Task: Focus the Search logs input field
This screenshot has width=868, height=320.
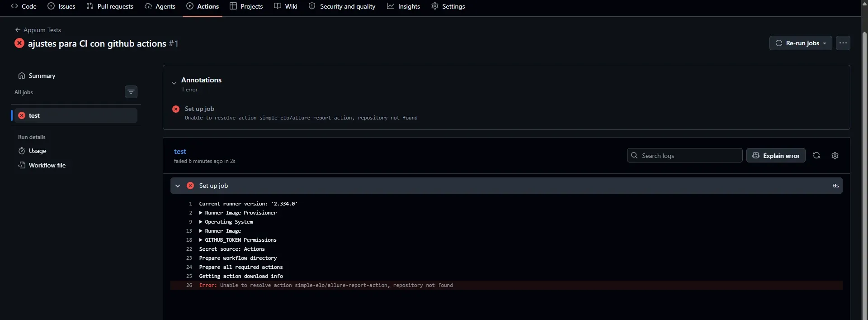Action: 684,155
